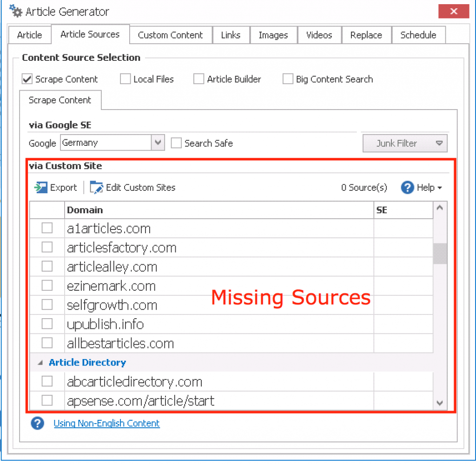Image resolution: width=476 pixels, height=464 pixels.
Task: Check the articlealley.com source checkbox
Action: [47, 266]
